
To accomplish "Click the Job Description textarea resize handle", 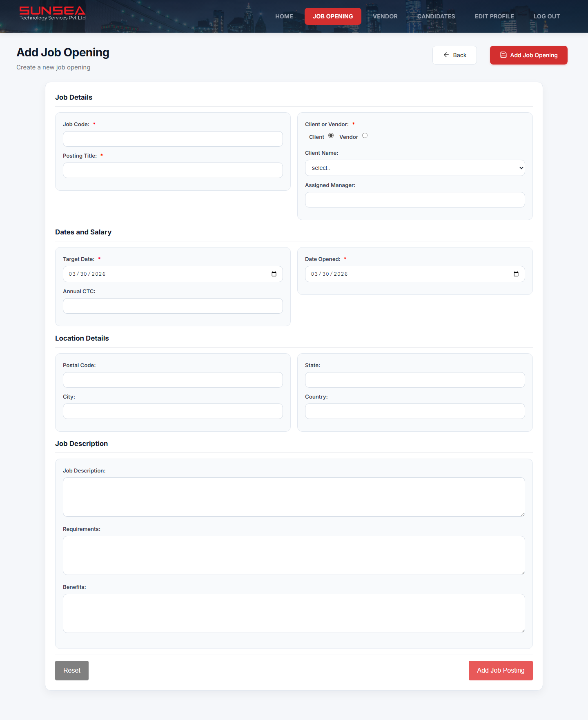I will tap(522, 514).
